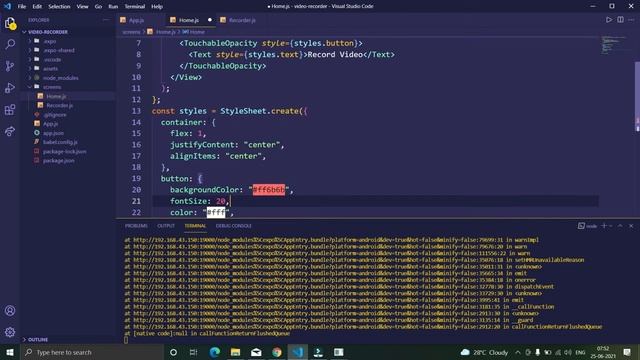This screenshot has height=360, width=640.
Task: Switch to the PROBLEMS panel tab
Action: pyautogui.click(x=136, y=225)
